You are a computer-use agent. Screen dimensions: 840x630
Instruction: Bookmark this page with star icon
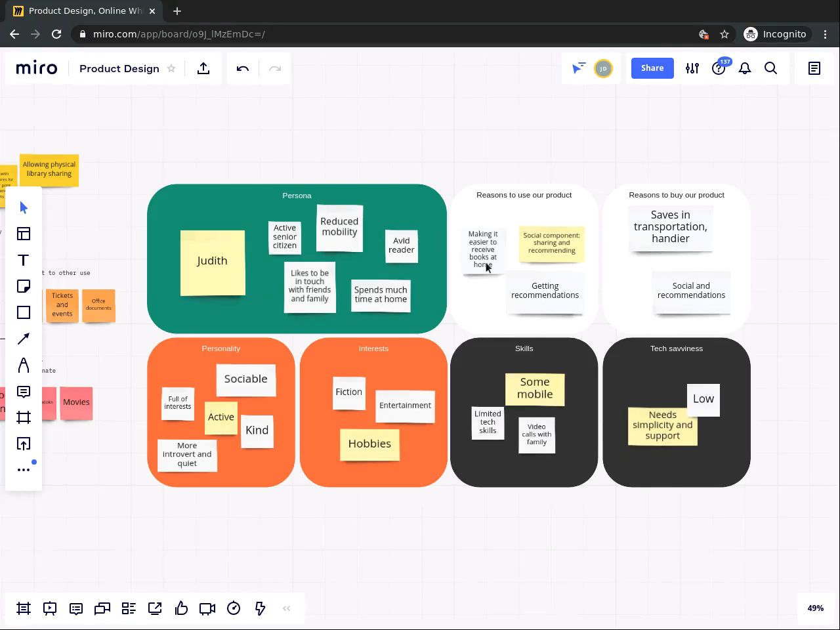pos(724,34)
